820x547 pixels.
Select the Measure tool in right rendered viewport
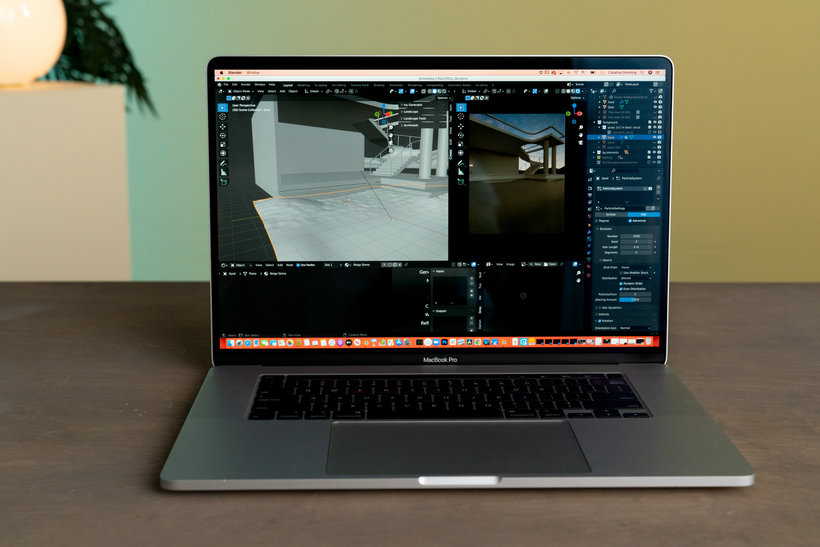point(461,171)
